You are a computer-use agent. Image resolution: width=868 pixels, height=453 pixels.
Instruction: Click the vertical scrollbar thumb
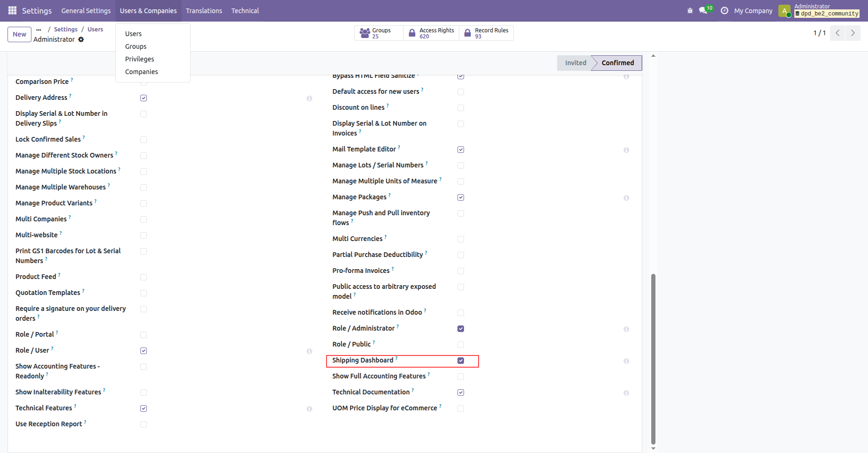(653, 359)
